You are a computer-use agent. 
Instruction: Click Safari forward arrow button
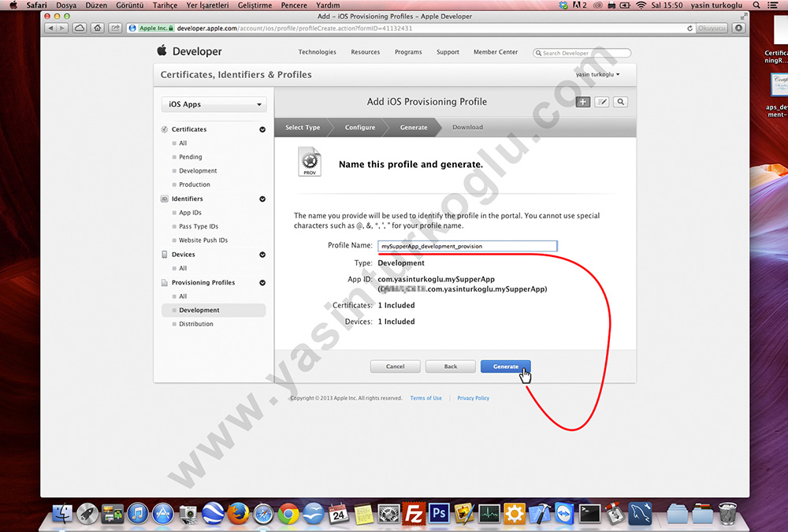click(62, 28)
